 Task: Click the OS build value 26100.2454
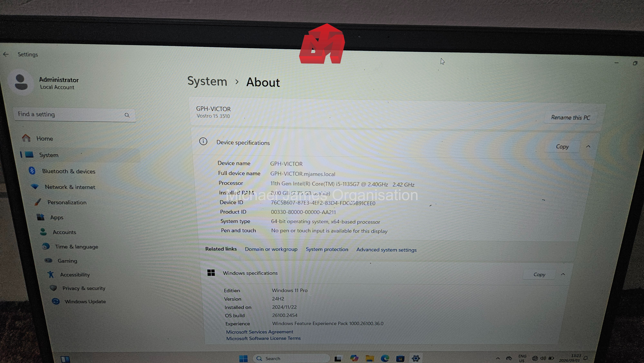coord(285,315)
